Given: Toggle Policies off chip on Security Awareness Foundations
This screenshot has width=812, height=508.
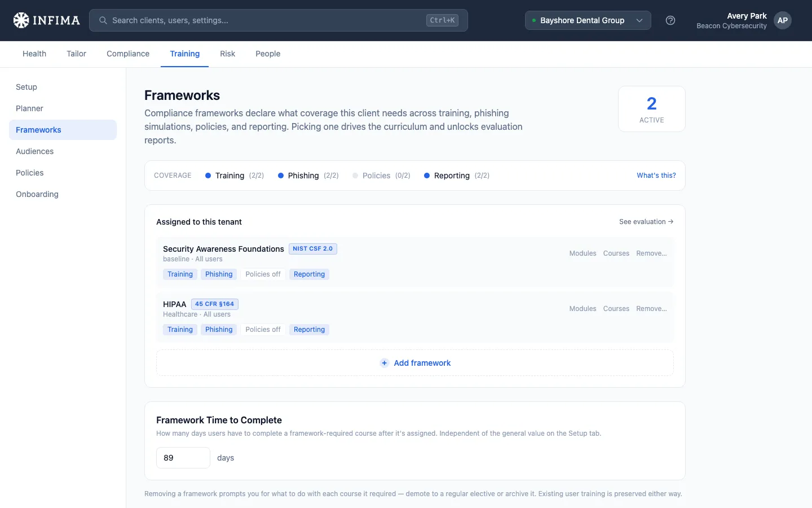Looking at the screenshot, I should pyautogui.click(x=263, y=274).
